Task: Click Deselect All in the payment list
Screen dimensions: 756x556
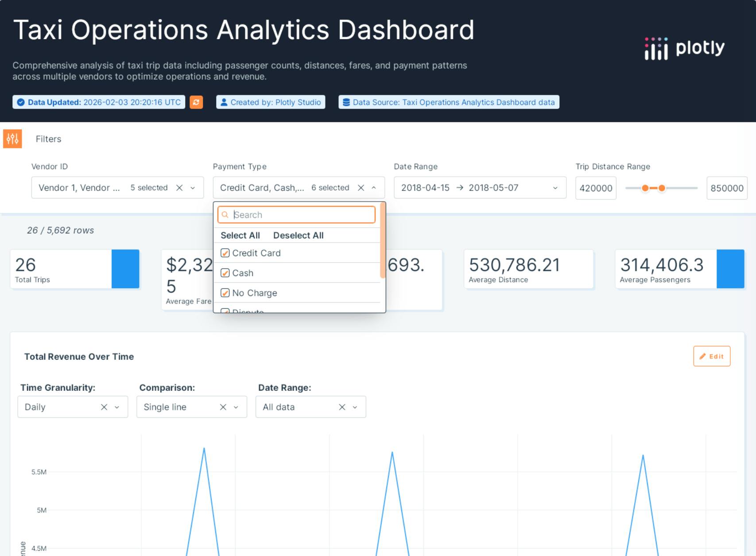Action: (298, 235)
